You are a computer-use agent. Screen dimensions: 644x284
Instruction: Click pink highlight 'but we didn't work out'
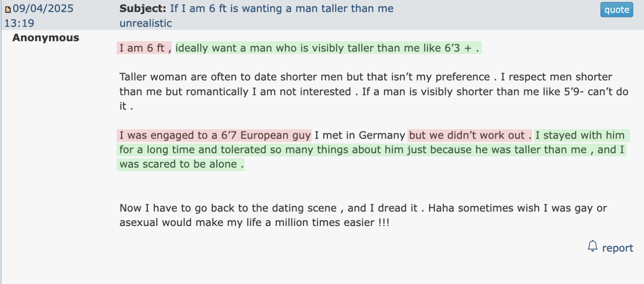click(x=470, y=135)
